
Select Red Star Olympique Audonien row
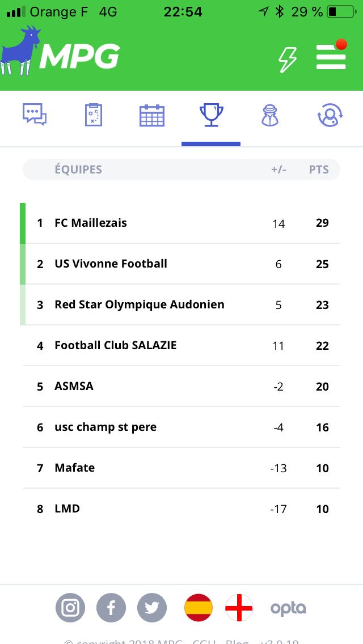(x=181, y=305)
